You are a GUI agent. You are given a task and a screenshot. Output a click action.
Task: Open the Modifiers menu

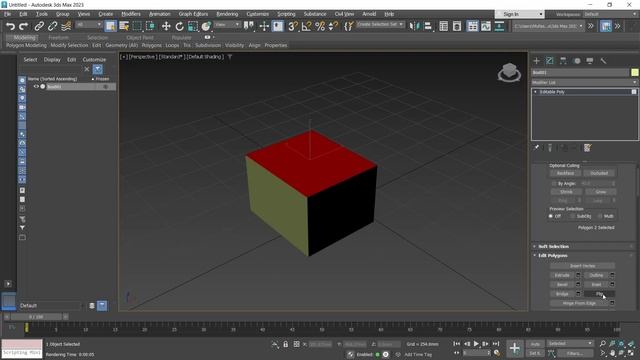coord(131,14)
